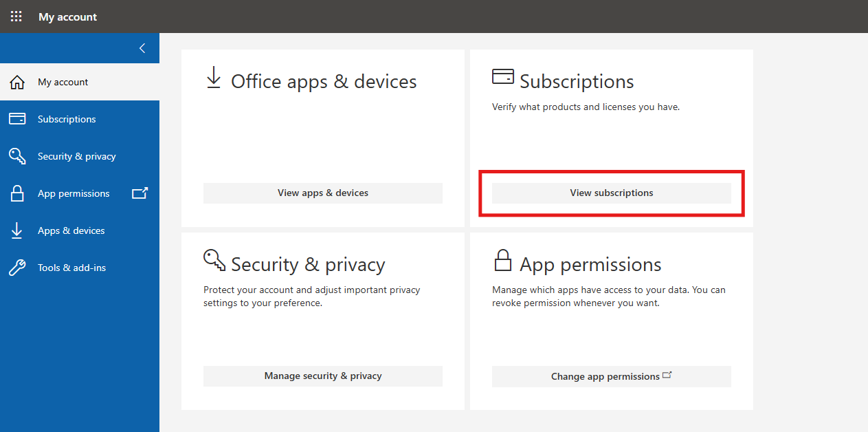Click external link icon on Change app permissions button
The width and height of the screenshot is (868, 432).
[x=667, y=376]
